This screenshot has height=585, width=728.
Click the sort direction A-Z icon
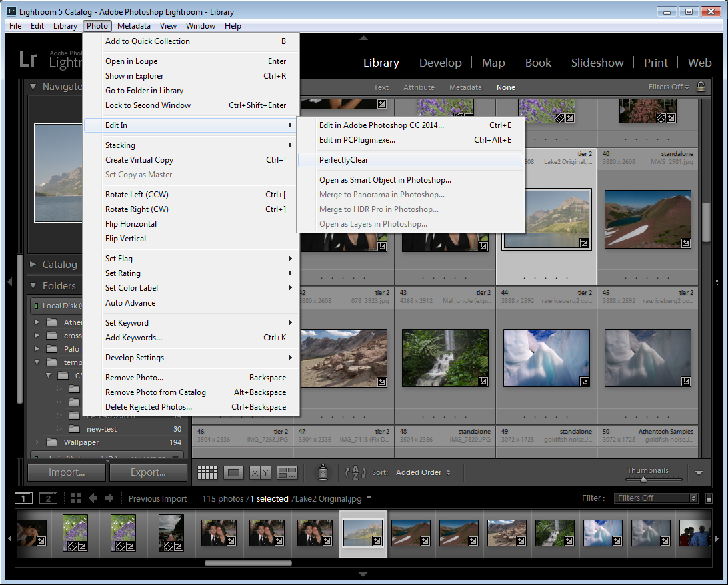click(x=355, y=472)
